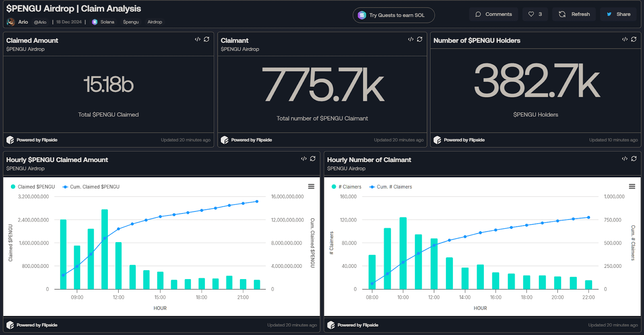The width and height of the screenshot is (644, 335).
Task: Refresh the Claimed Amount card
Action: coord(206,39)
